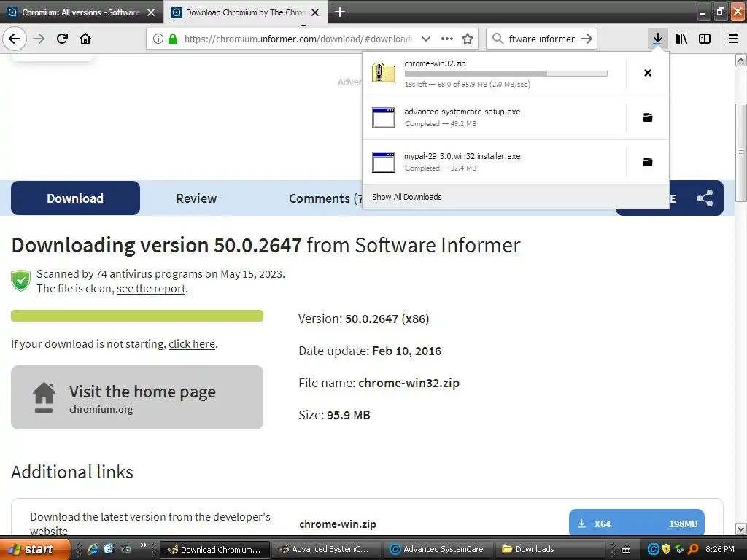Click the chrome-win.zip file name

(338, 524)
